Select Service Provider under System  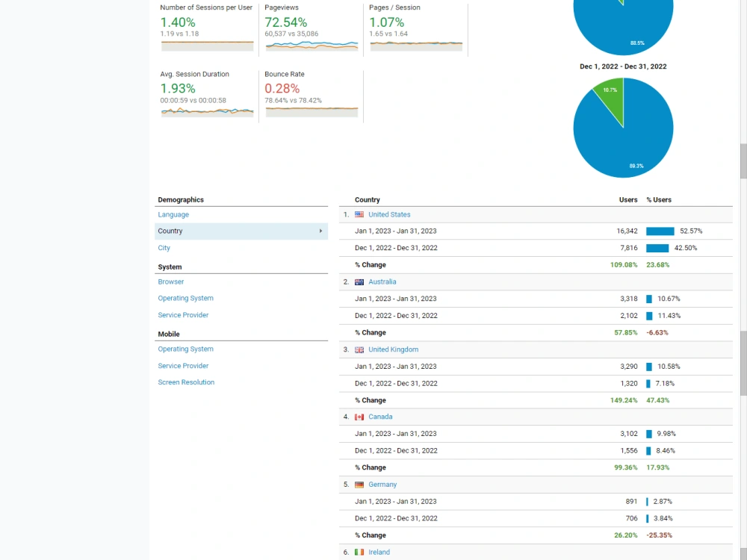184,315
